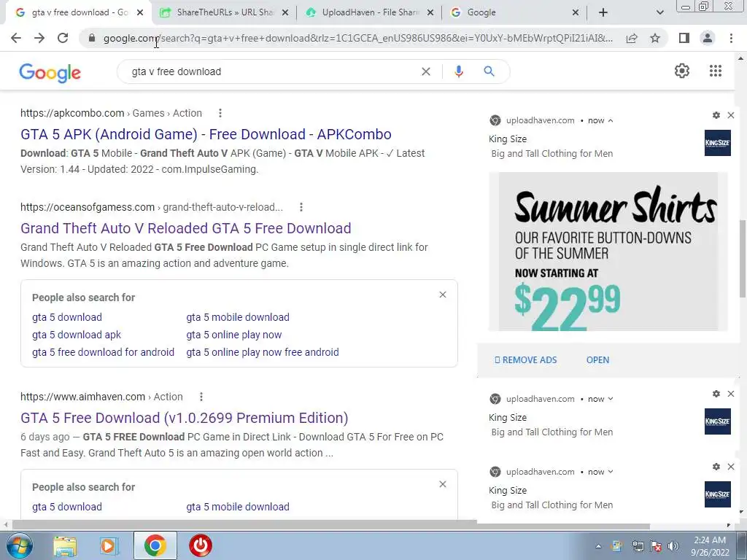Expand the third uploadhaven notification chevron
This screenshot has width=747, height=560.
click(x=611, y=472)
